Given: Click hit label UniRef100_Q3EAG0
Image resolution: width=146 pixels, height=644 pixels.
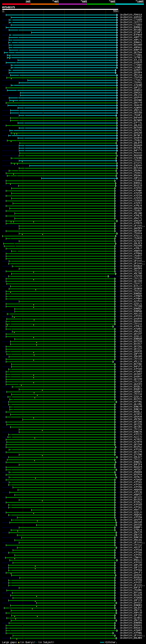Looking at the screenshot, I should click(x=131, y=165).
